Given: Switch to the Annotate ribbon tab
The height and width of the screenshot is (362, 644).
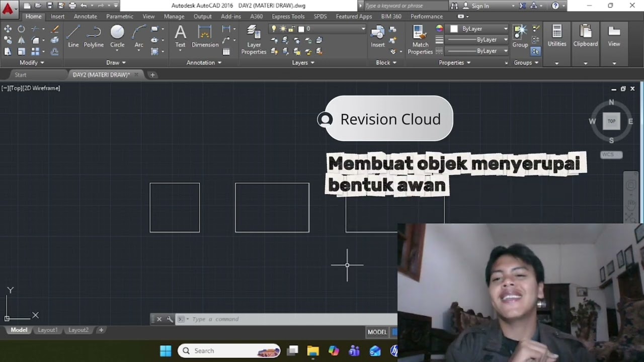Looking at the screenshot, I should point(86,16).
